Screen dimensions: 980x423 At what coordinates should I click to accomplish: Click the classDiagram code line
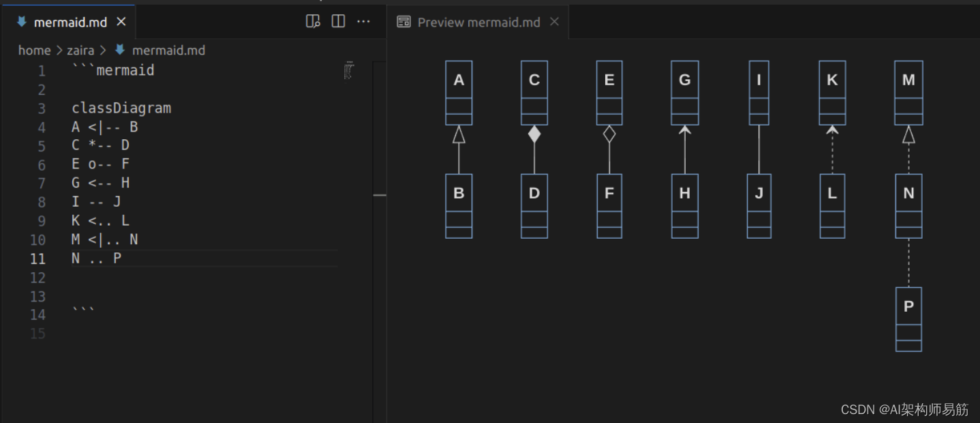click(x=121, y=108)
